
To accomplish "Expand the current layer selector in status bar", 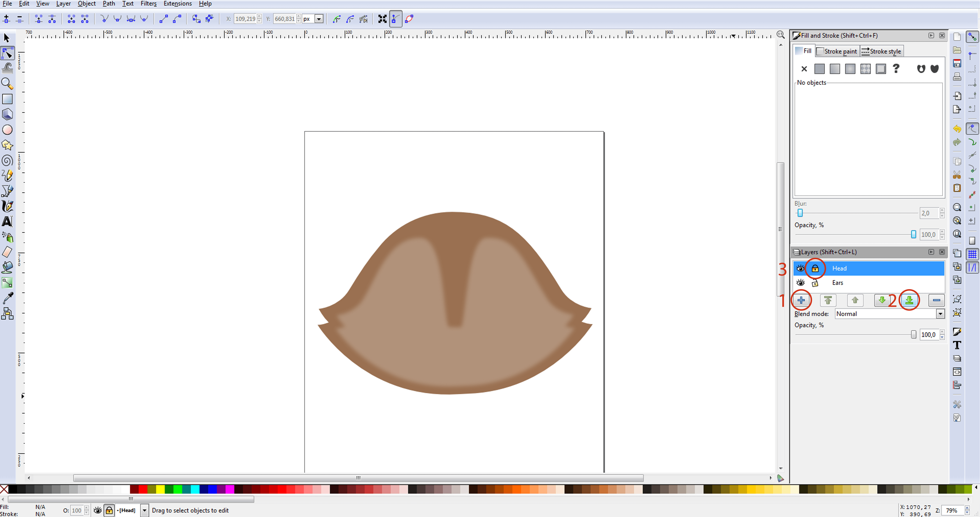I will click(x=145, y=510).
